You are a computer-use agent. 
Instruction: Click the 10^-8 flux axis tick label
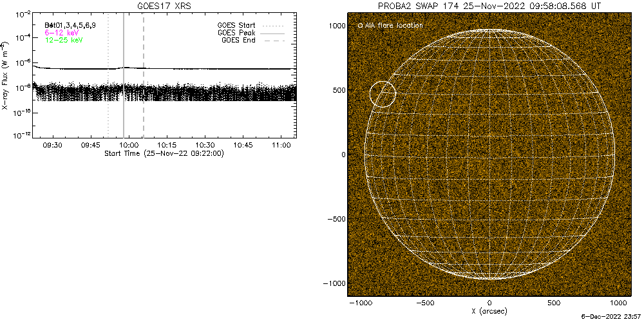click(23, 87)
